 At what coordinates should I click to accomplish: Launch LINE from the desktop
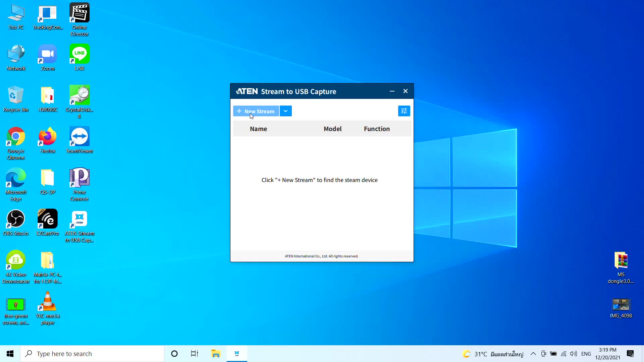(79, 58)
